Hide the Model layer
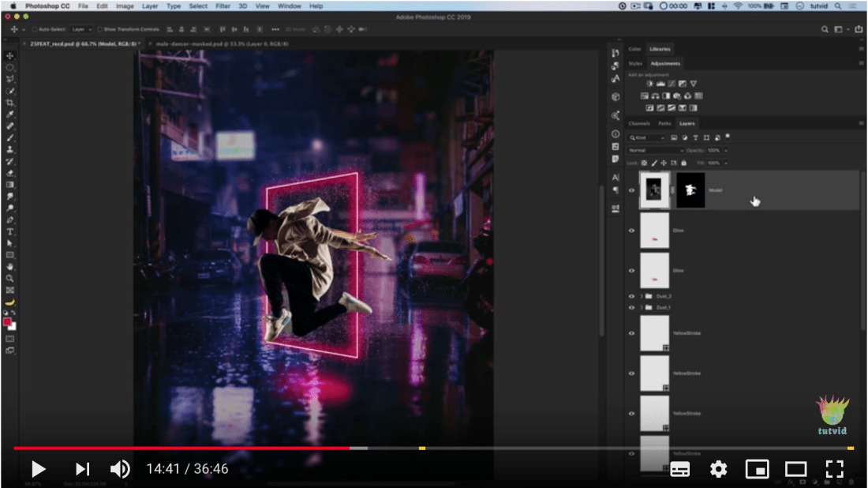Screen dimensions: 868x488 click(631, 190)
